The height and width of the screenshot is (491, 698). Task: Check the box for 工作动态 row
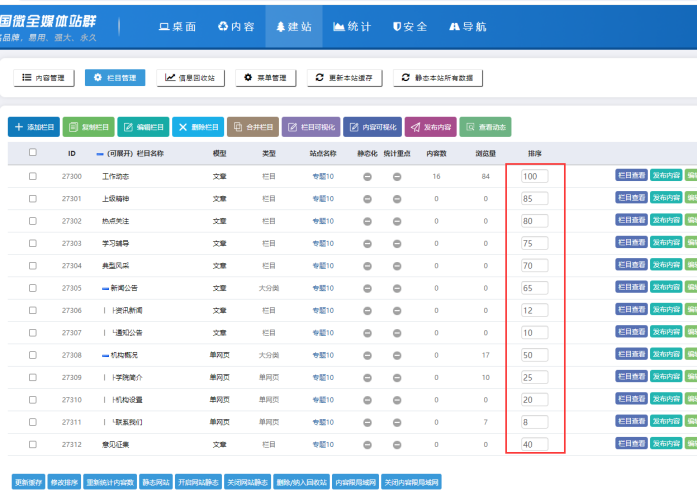point(32,176)
